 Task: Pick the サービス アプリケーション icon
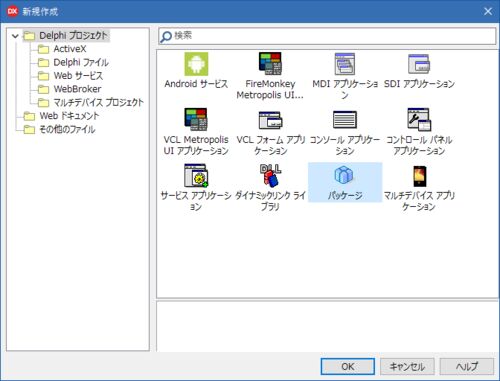click(x=196, y=175)
